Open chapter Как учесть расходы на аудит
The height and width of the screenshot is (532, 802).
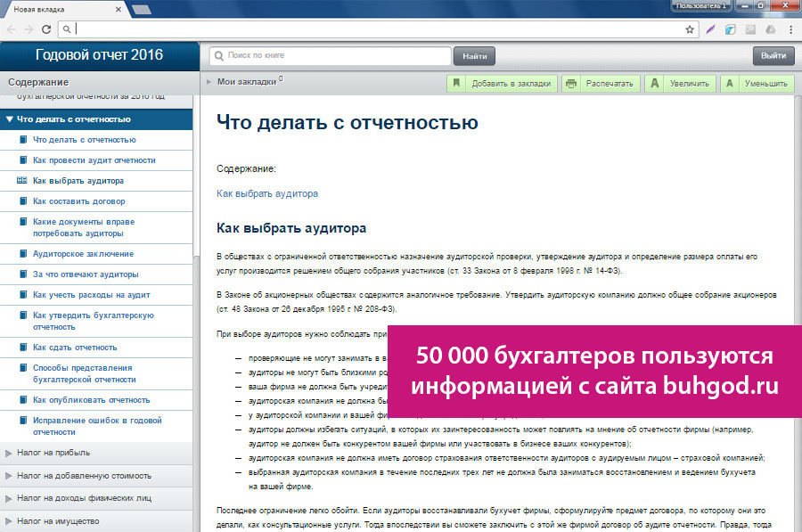(x=91, y=295)
